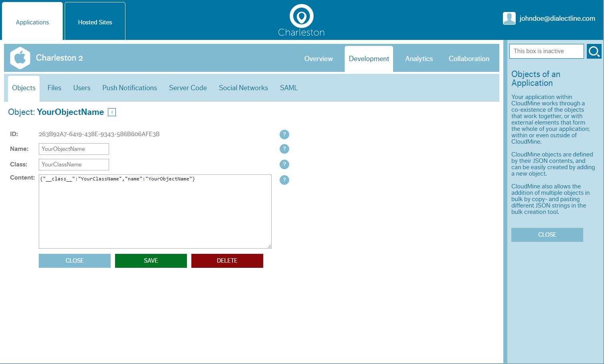Screen dimensions: 604x364
Task: Click into the Class input field
Action: tap(74, 164)
